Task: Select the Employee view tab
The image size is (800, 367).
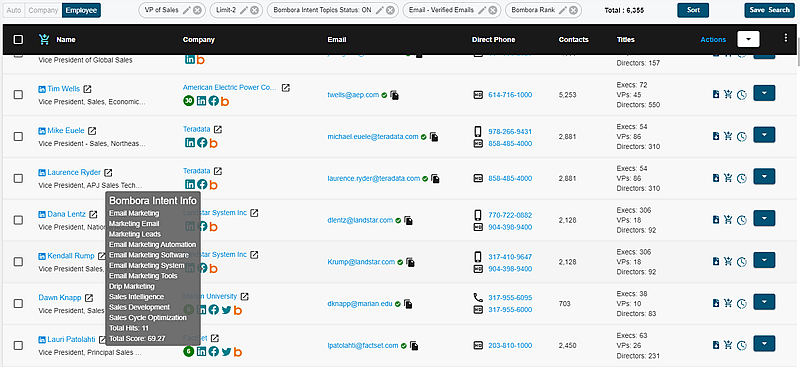Action: click(x=82, y=10)
